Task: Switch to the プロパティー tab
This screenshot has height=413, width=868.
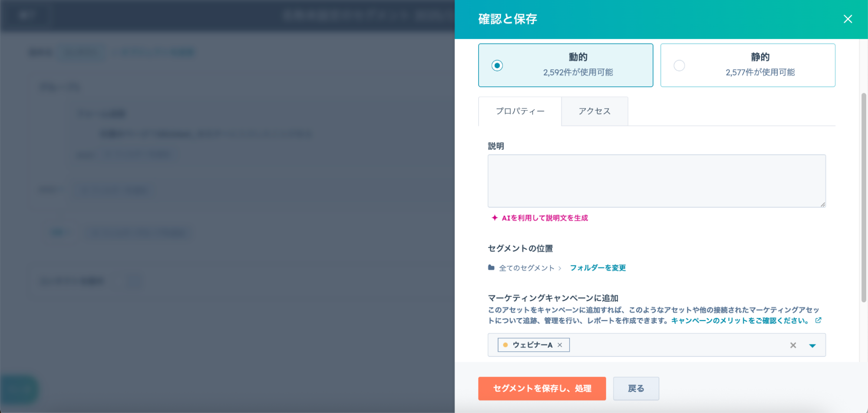Action: coord(520,111)
